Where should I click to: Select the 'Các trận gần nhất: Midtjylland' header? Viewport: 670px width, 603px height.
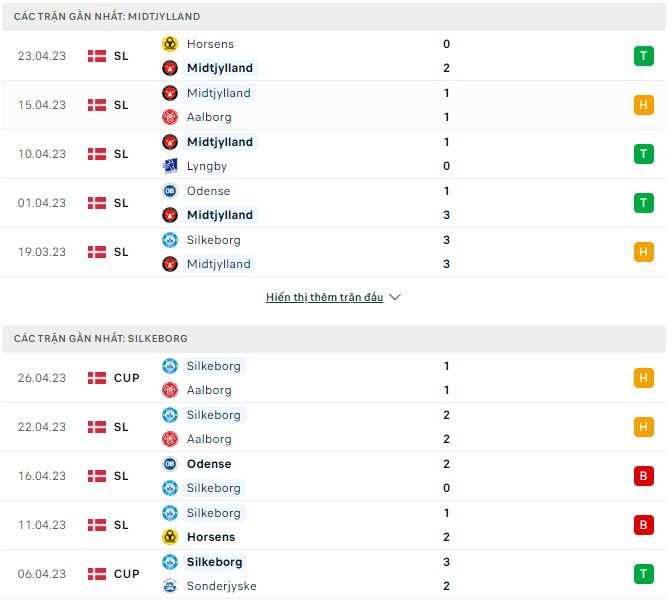107,17
